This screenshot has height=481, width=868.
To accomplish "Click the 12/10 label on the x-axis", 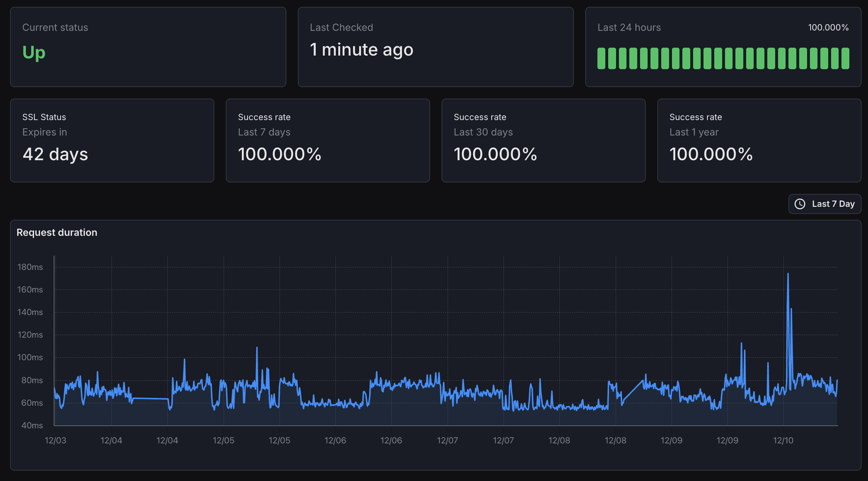I will click(783, 440).
